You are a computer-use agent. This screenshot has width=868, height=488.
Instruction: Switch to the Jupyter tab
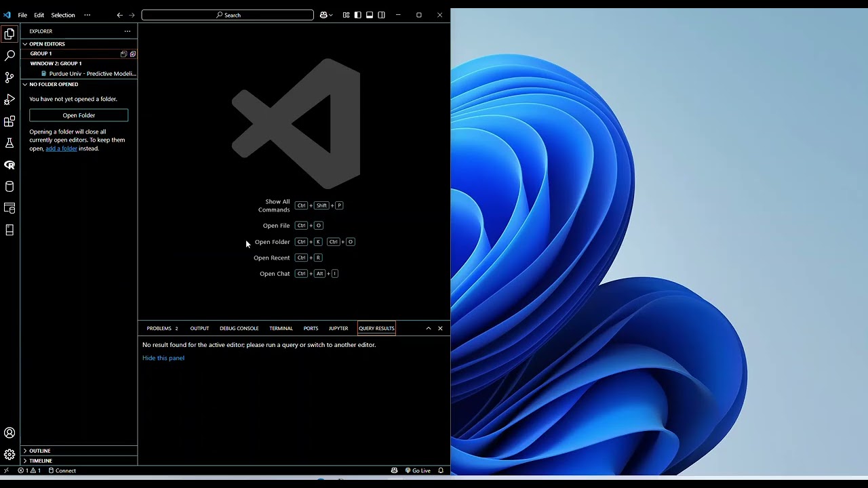(338, 328)
